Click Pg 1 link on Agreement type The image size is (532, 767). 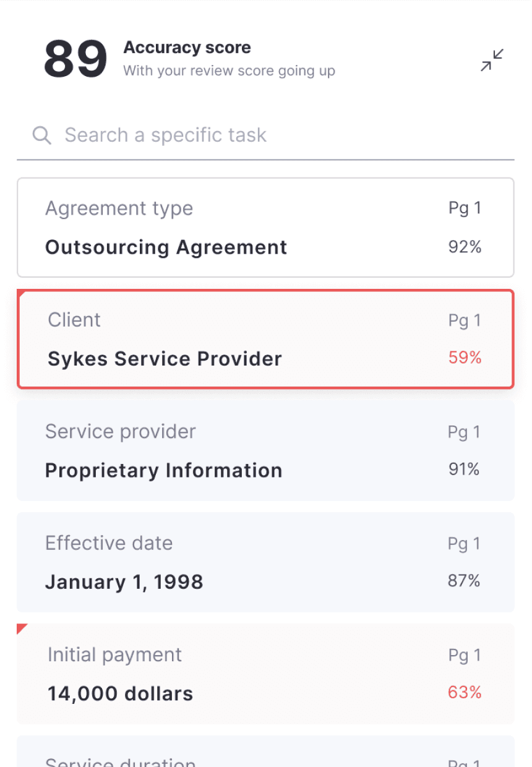tap(465, 208)
